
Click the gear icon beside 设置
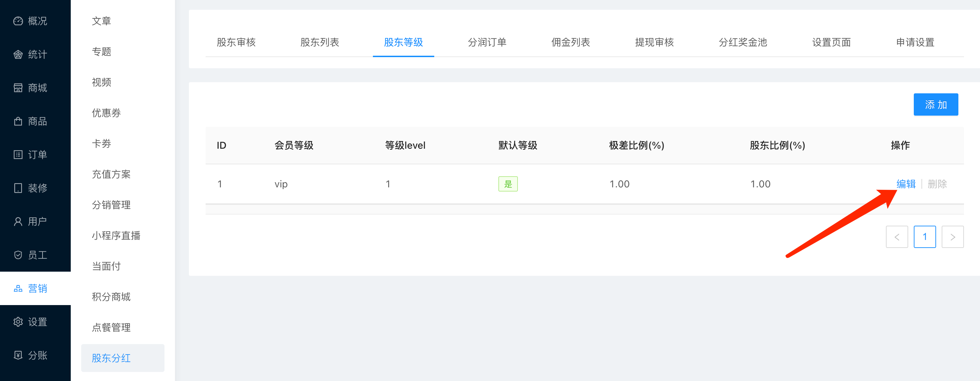click(x=18, y=322)
